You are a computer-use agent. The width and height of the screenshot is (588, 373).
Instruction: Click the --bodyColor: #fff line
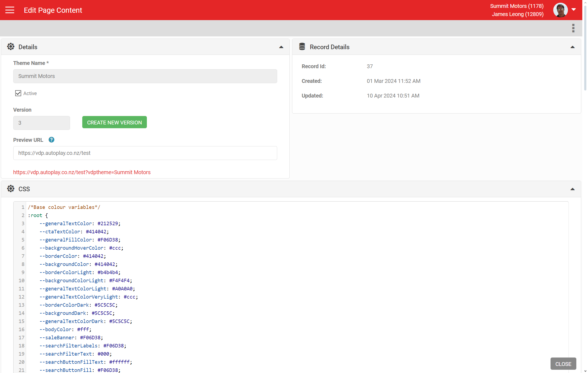point(65,329)
